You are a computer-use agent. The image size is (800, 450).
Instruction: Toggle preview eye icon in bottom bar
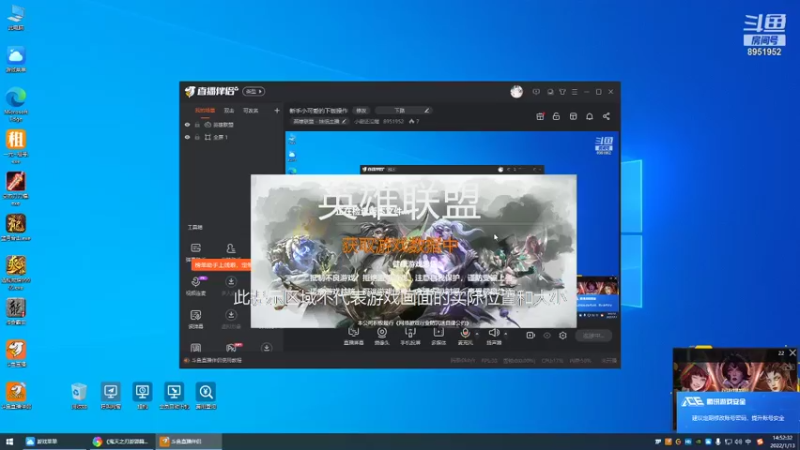547,335
